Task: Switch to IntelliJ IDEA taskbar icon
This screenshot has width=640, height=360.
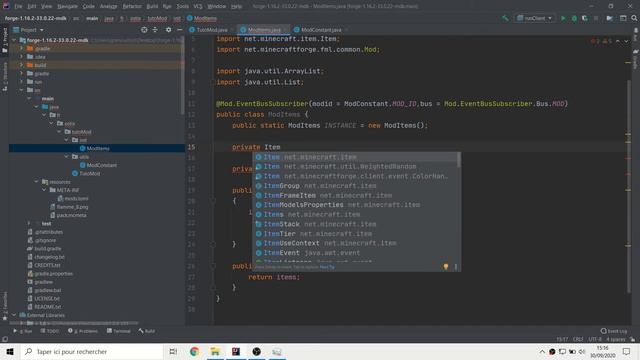Action: (x=236, y=351)
